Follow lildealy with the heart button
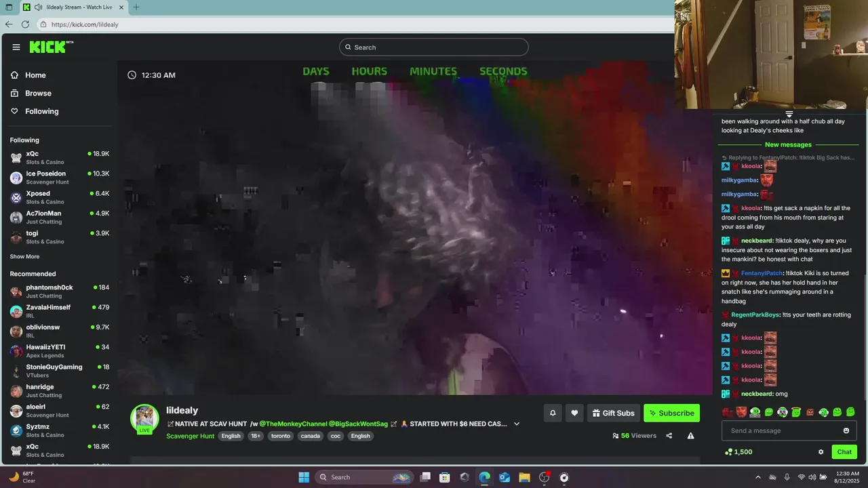Screen dimensions: 868x488 574,413
